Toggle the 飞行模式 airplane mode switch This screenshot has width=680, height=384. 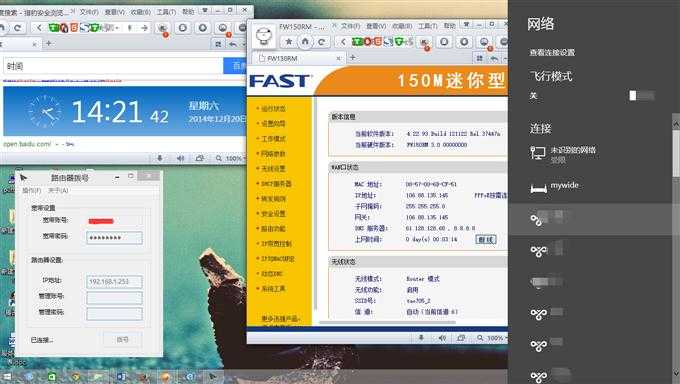click(x=642, y=95)
